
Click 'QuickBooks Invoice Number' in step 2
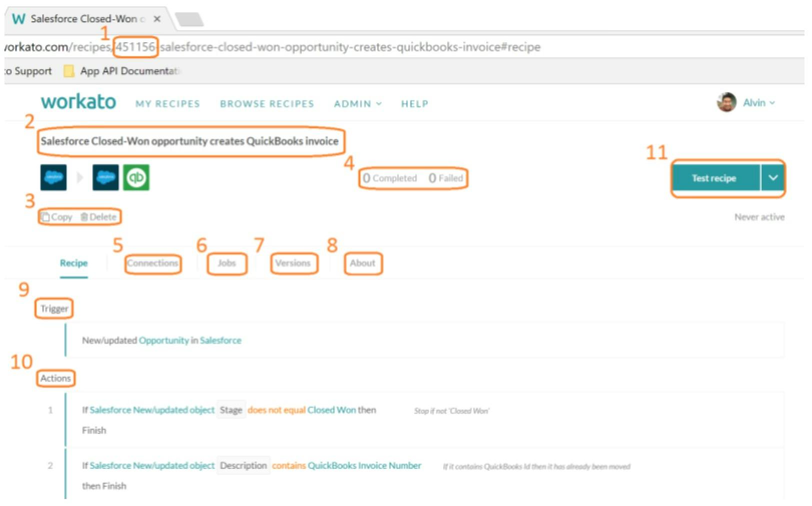click(364, 466)
